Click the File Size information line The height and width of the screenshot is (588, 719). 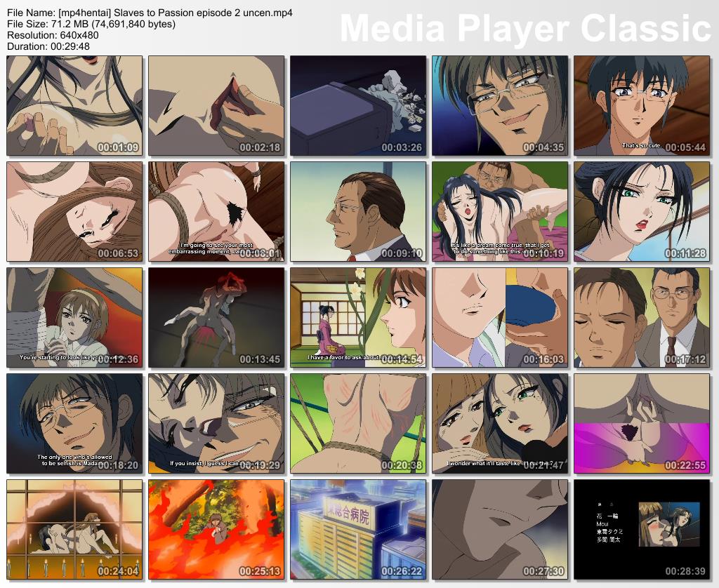click(x=91, y=24)
